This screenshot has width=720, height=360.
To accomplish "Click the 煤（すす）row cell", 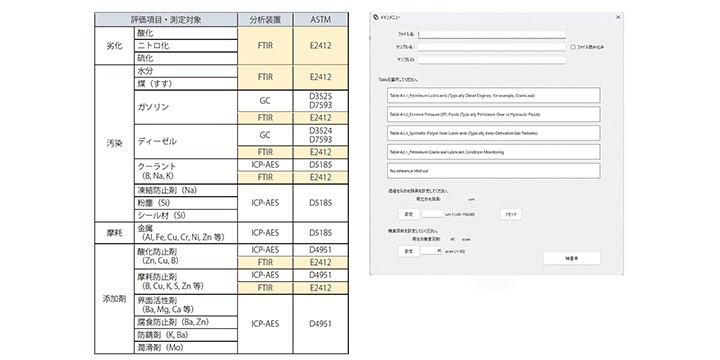I will tap(186, 84).
